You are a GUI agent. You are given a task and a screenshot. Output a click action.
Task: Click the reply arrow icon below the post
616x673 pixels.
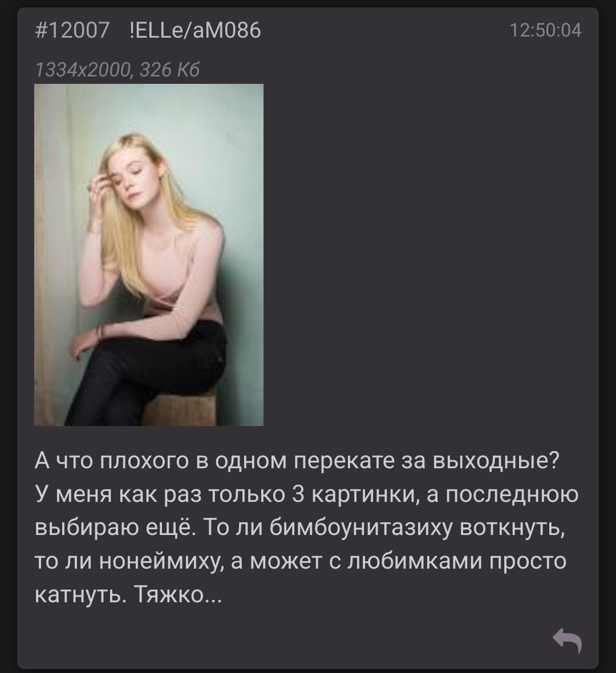tap(567, 640)
